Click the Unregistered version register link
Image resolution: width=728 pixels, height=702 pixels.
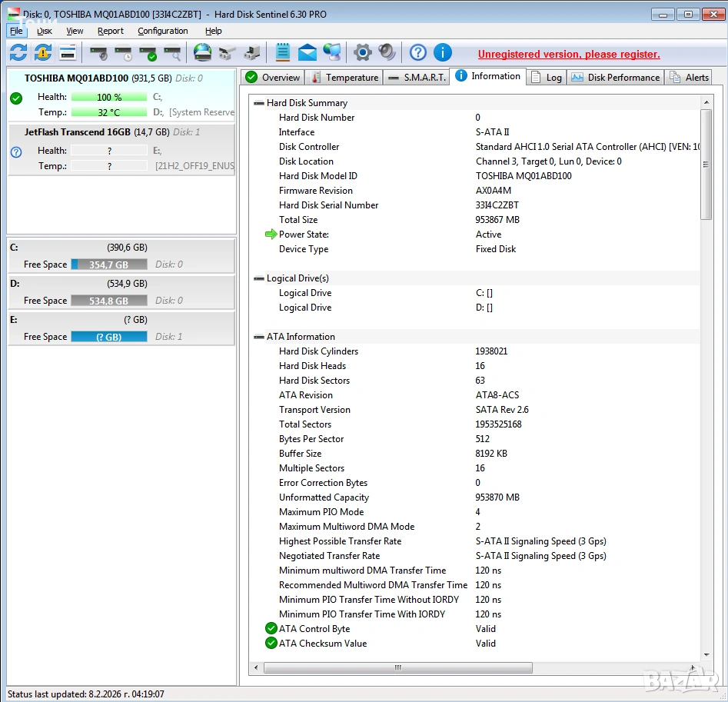click(569, 54)
